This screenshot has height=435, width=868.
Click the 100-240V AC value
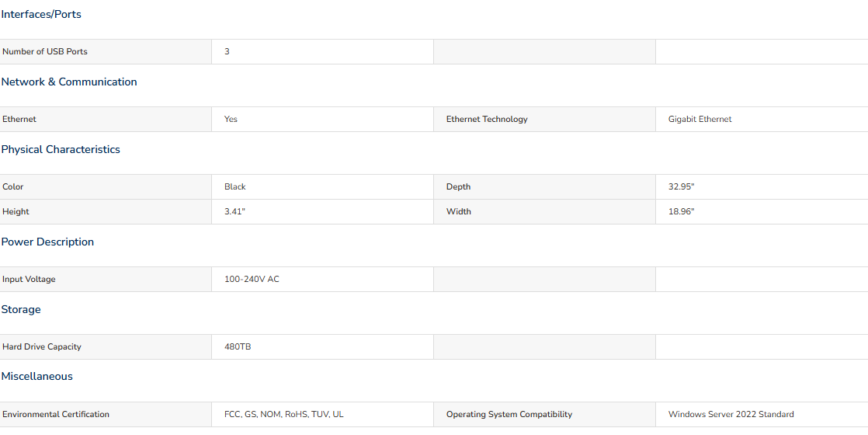[x=252, y=280]
